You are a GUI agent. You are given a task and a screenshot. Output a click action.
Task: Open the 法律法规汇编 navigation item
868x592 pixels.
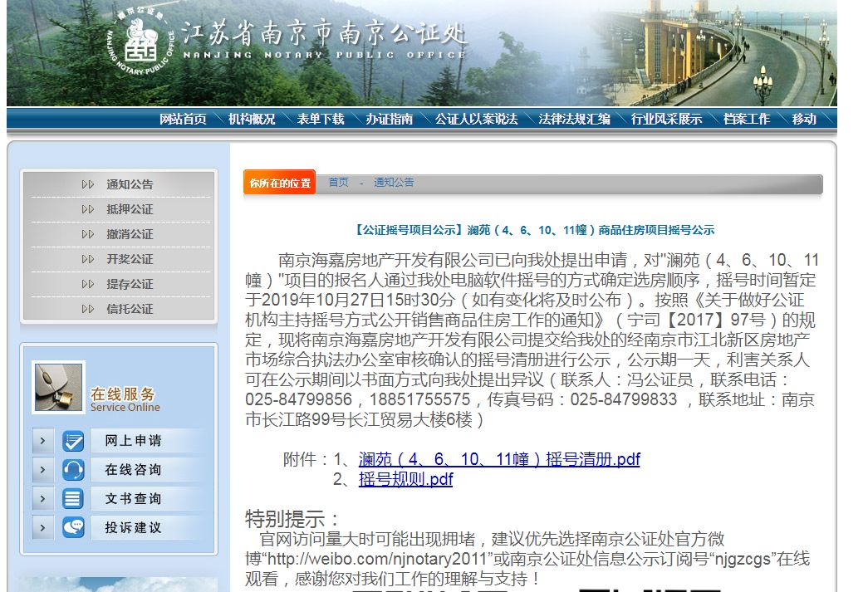573,119
